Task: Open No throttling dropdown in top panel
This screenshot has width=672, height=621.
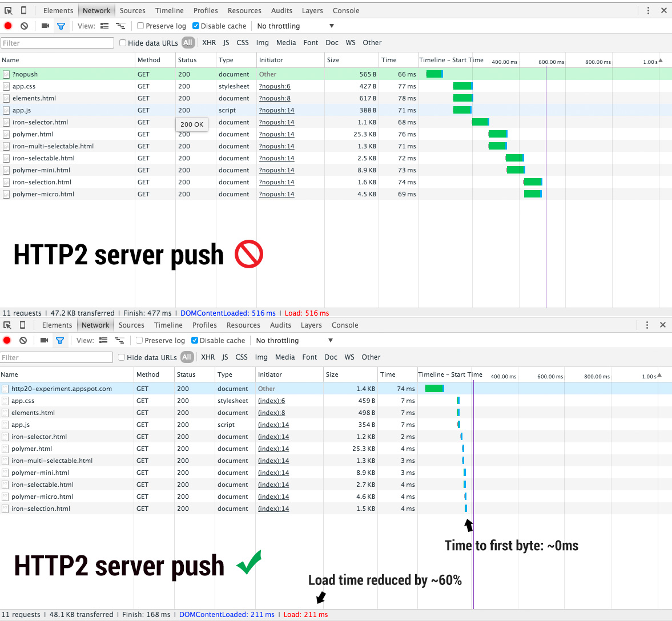Action: (x=295, y=26)
